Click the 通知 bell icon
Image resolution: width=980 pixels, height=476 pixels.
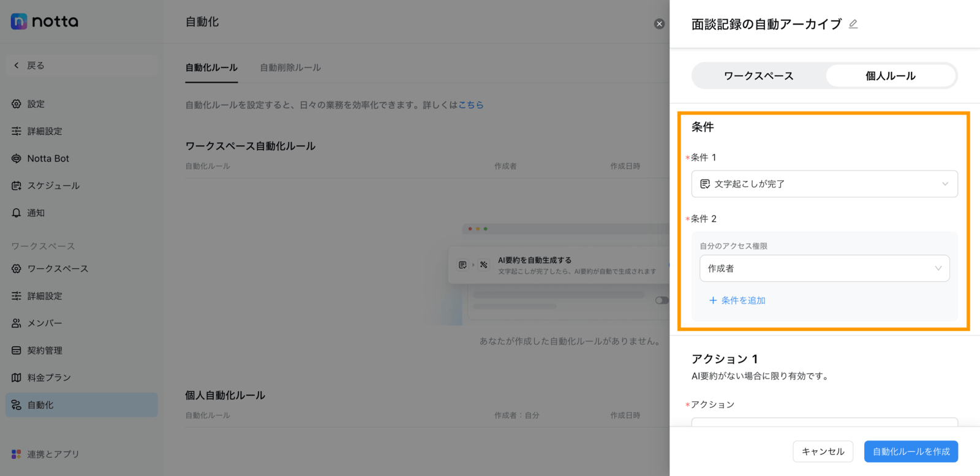17,213
